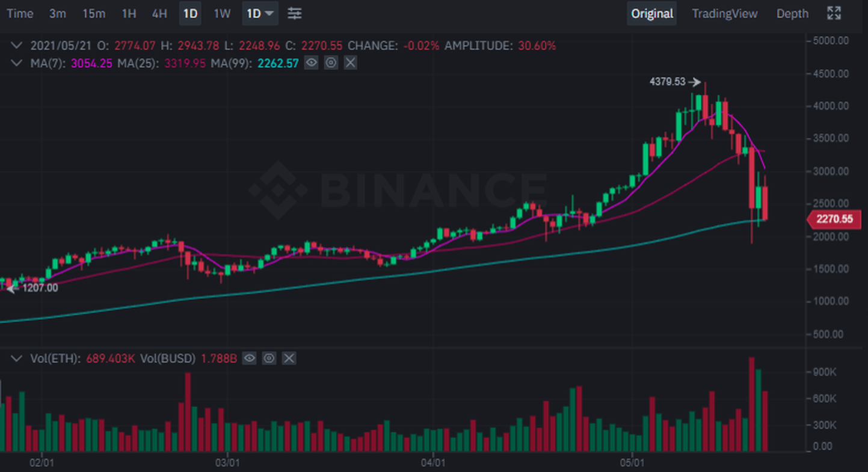
Task: Hide the MA indicator lines
Action: coord(311,63)
